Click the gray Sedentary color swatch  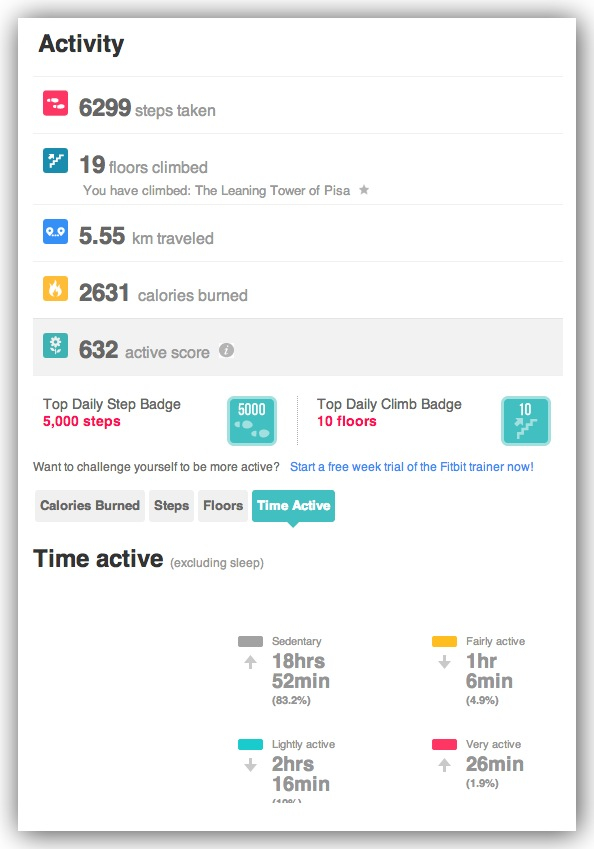click(250, 642)
